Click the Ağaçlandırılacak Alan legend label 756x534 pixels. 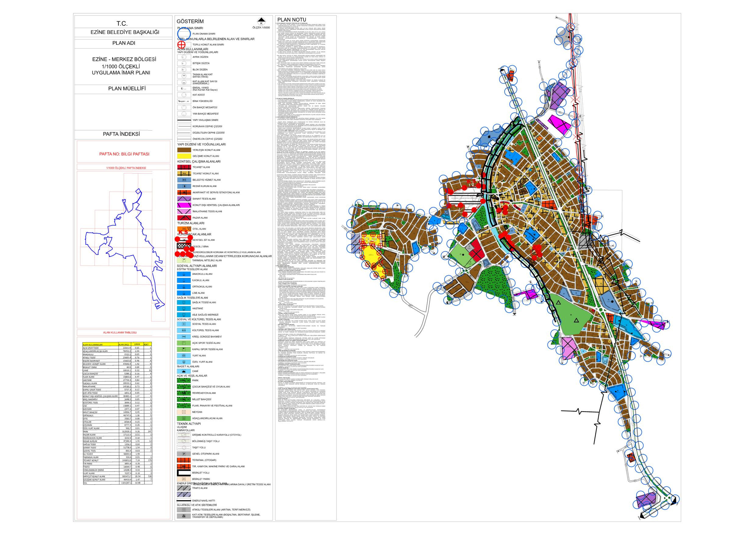pos(208,419)
